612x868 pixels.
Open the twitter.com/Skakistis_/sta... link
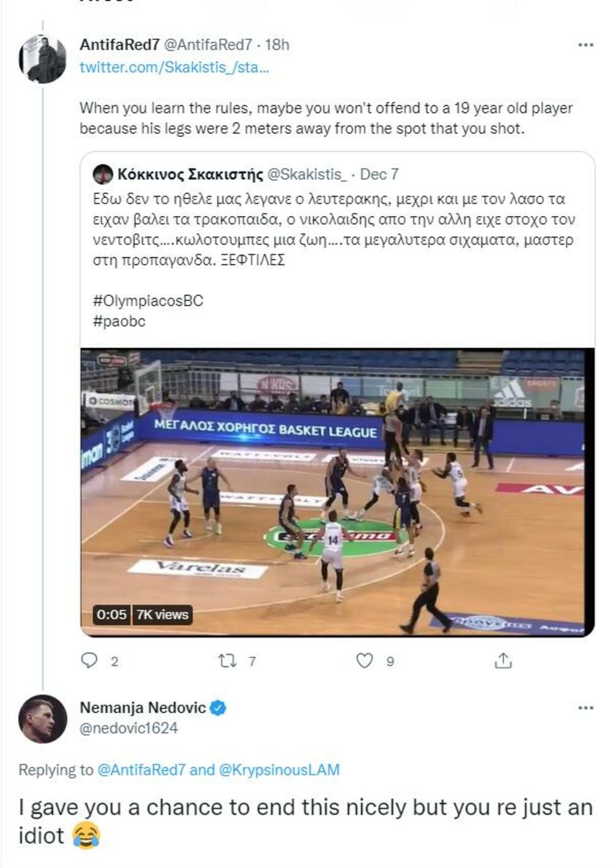[x=174, y=69]
